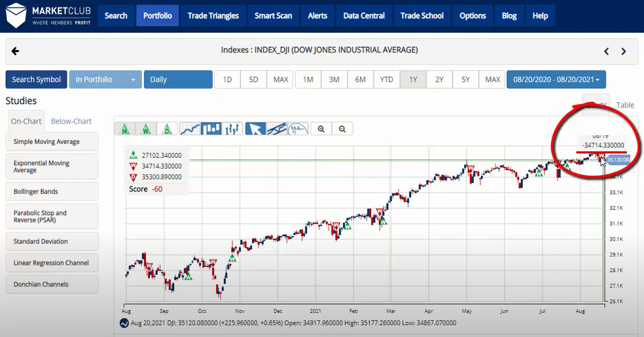Open the Trade Triangles menu
644x337 pixels.
pos(213,16)
